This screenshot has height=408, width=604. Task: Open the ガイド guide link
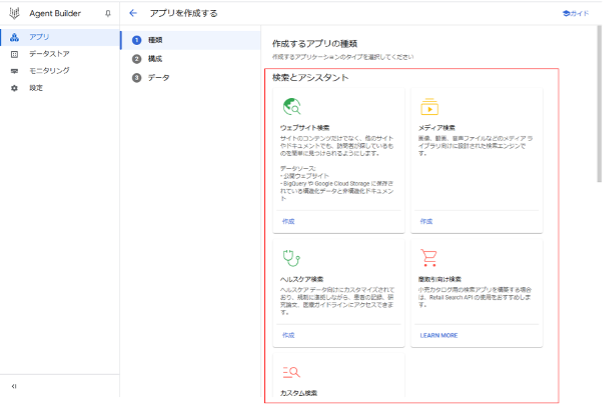[575, 13]
